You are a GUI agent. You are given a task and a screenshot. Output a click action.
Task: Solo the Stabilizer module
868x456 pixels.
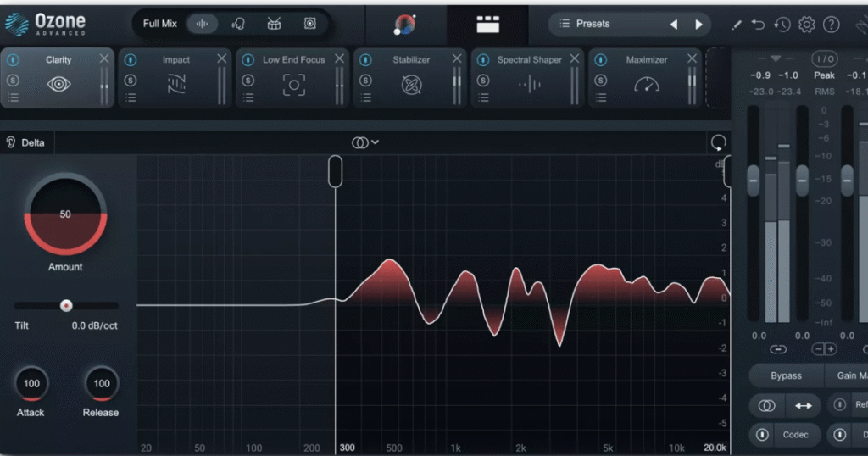tap(365, 81)
